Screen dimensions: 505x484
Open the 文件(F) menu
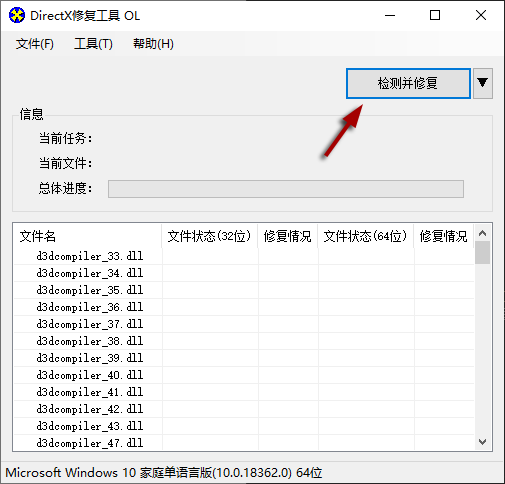pyautogui.click(x=35, y=44)
